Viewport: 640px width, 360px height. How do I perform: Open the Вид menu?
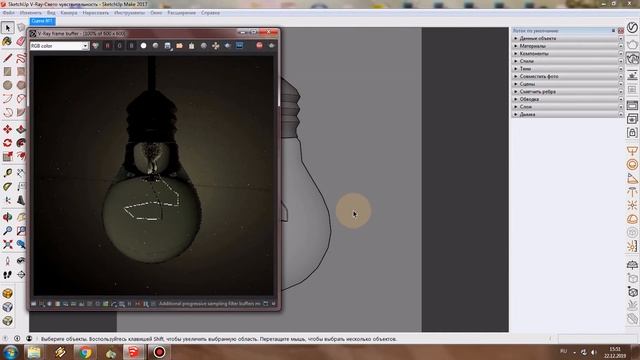pyautogui.click(x=51, y=13)
